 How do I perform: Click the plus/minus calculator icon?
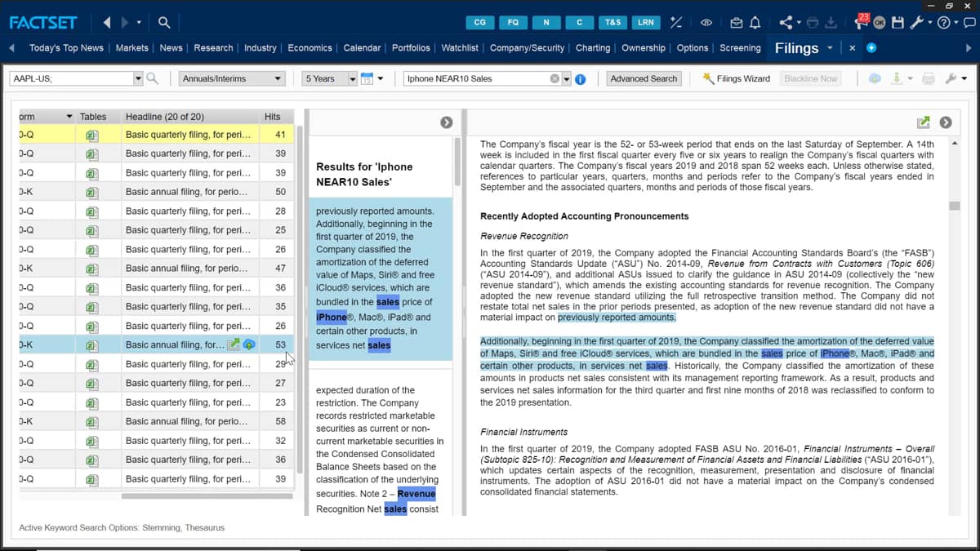click(x=676, y=22)
